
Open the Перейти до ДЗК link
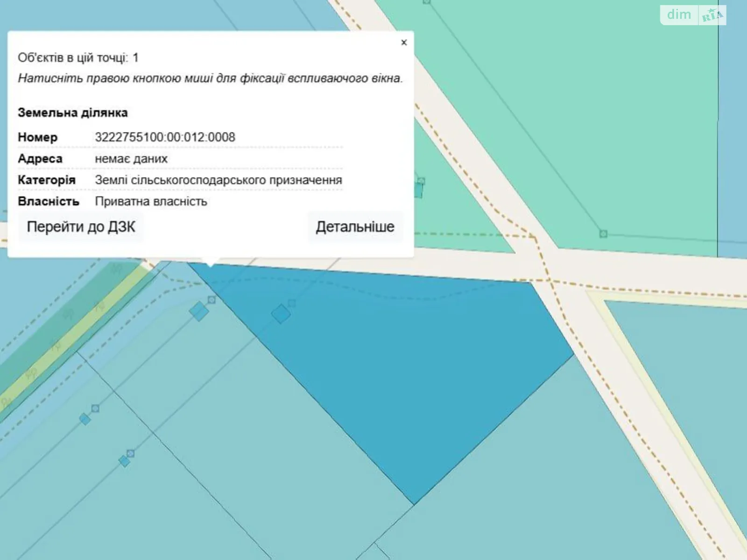(81, 227)
